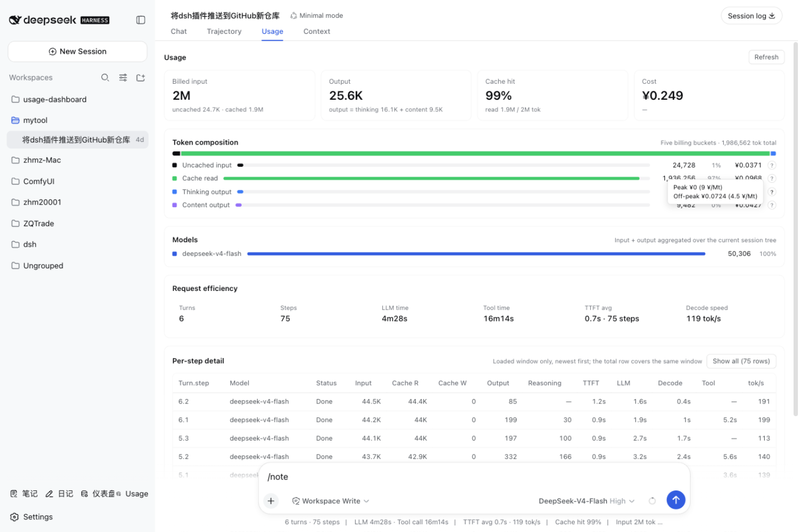Open 仪表盘 Usage dashboard in sidebar footer

point(114,494)
